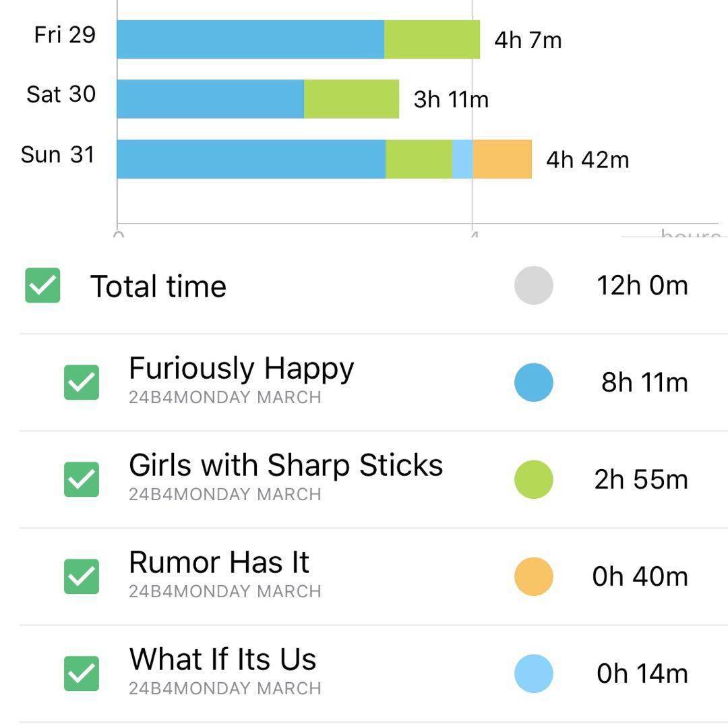Tap the blue segment of Fri 29 bar

[x=250, y=40]
